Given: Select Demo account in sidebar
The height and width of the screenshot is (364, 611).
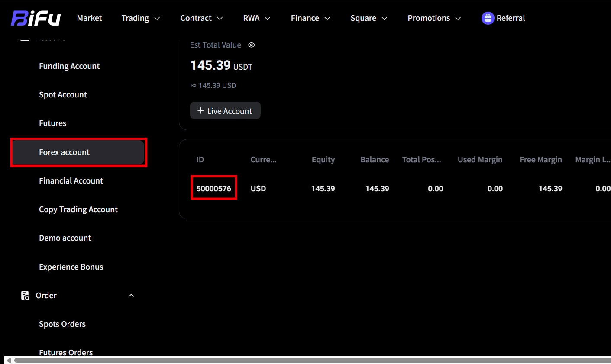Looking at the screenshot, I should click(x=65, y=238).
